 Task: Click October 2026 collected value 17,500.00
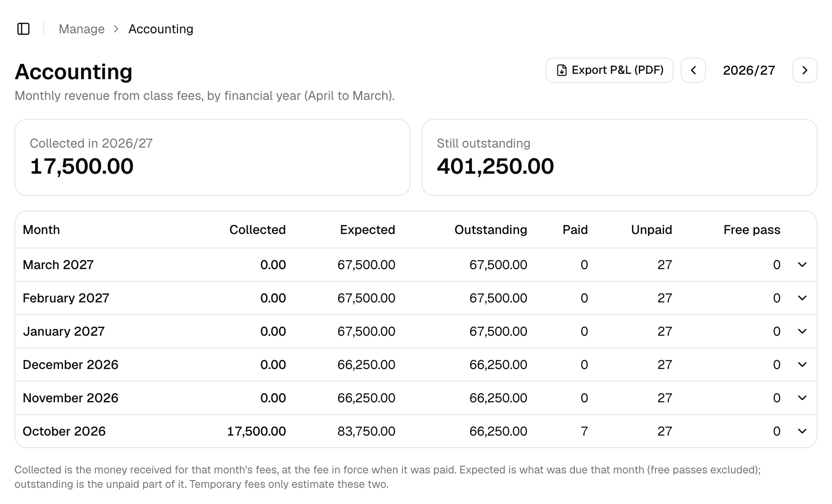(257, 431)
